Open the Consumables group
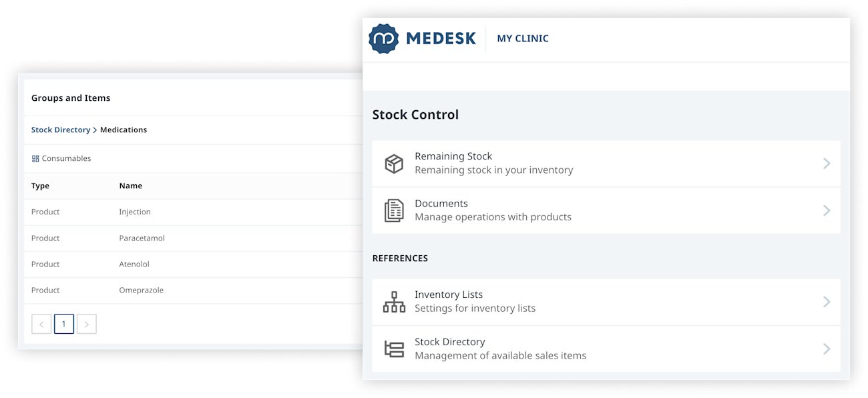 (66, 159)
